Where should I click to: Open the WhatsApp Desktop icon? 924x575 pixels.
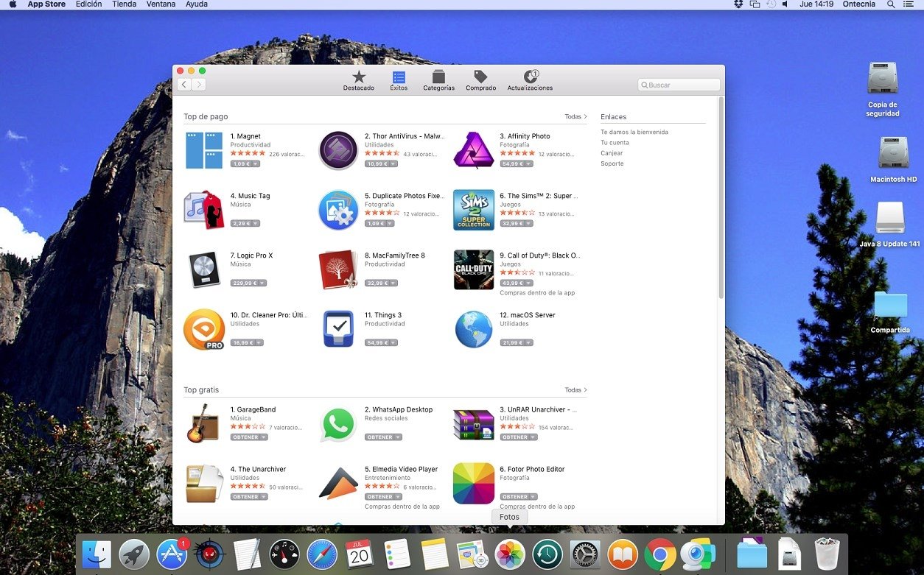point(339,425)
